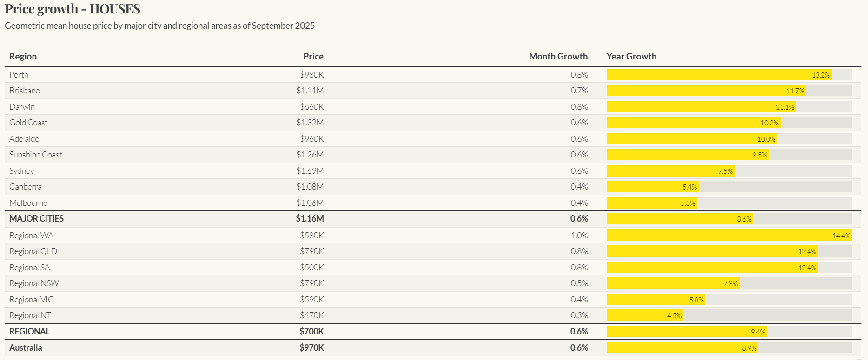The height and width of the screenshot is (360, 868).
Task: Select the MAJOR CITIES summary row
Action: click(x=37, y=219)
